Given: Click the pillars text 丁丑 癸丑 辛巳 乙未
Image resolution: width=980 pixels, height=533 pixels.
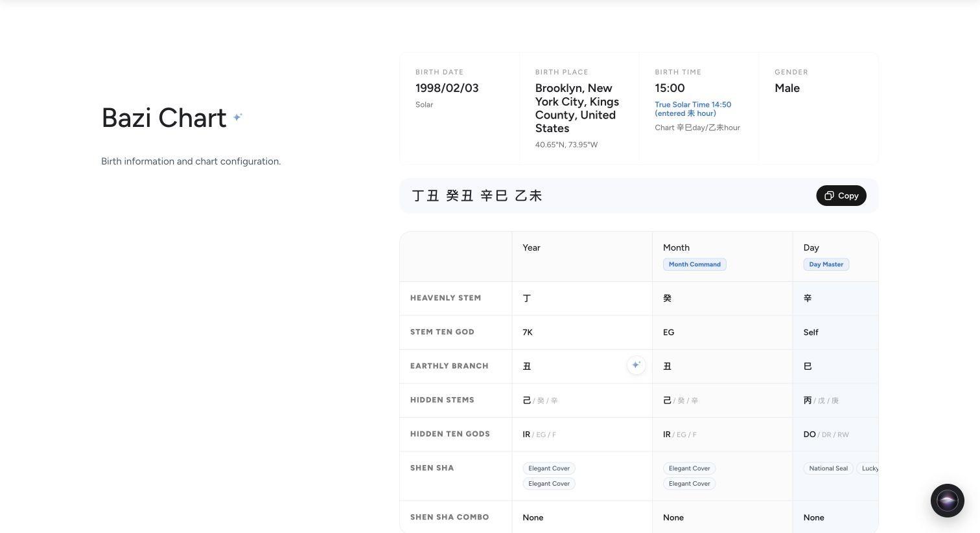Looking at the screenshot, I should (477, 196).
